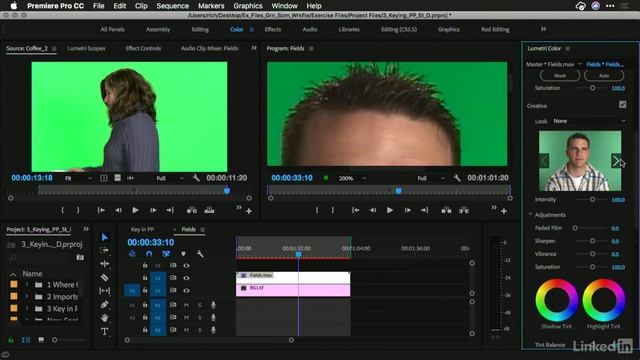Screen dimensions: 640x360
Task: Mark In point in Source monitor
Action: 62,210
